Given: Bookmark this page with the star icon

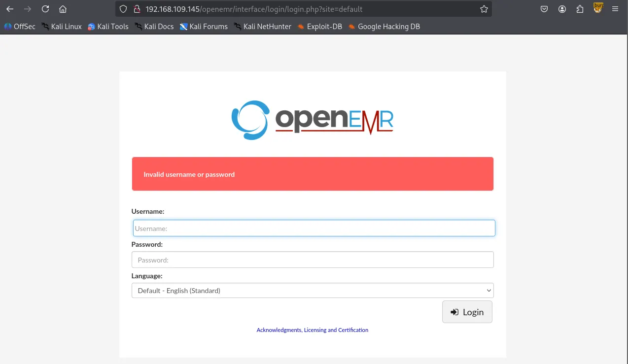Looking at the screenshot, I should pyautogui.click(x=484, y=9).
